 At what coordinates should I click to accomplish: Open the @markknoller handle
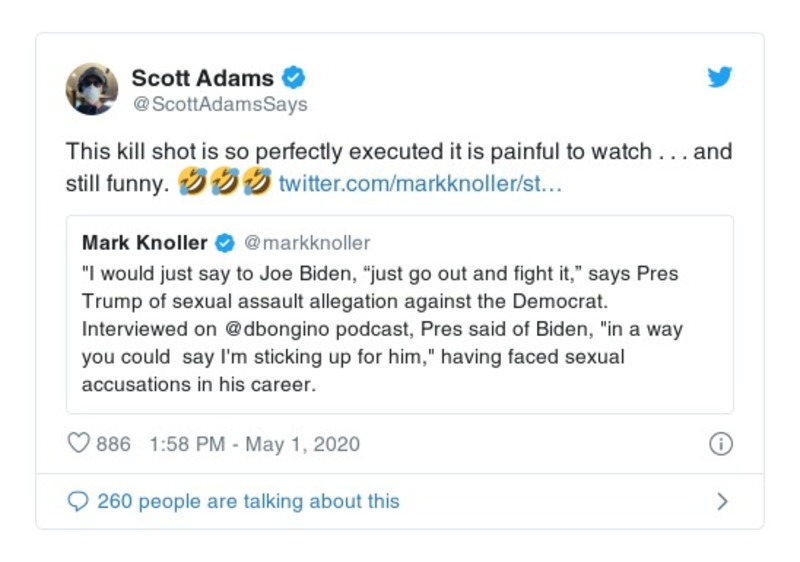click(x=308, y=243)
